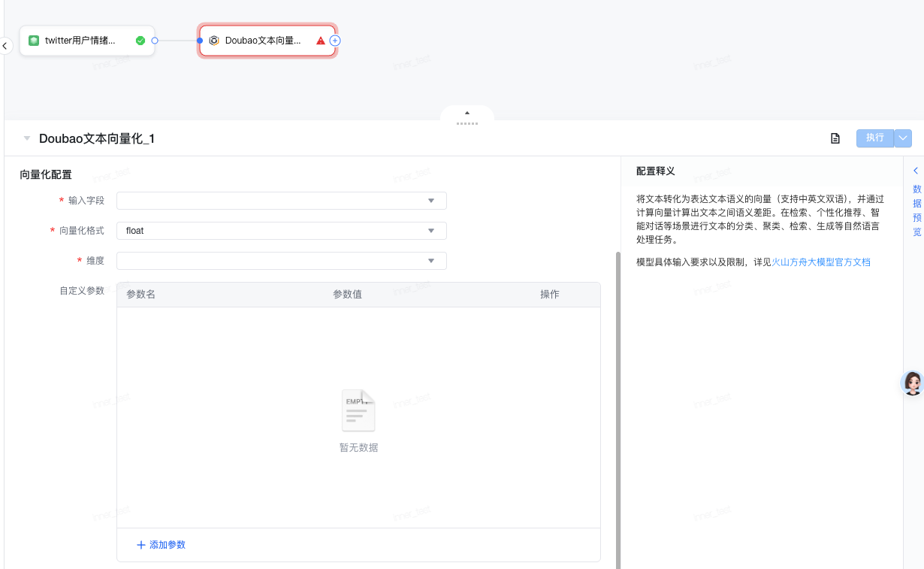Open the 输入字段 dropdown
924x569 pixels.
pyautogui.click(x=282, y=201)
